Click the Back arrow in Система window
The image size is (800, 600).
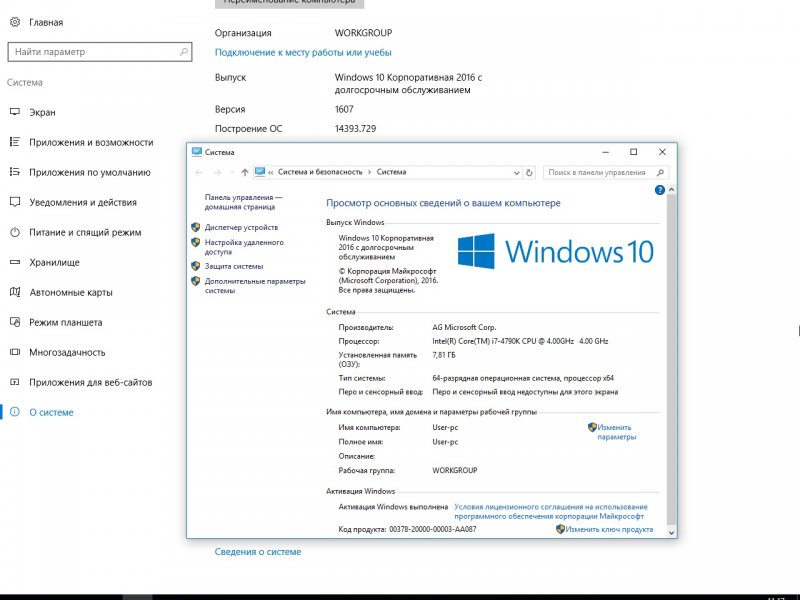pyautogui.click(x=199, y=172)
